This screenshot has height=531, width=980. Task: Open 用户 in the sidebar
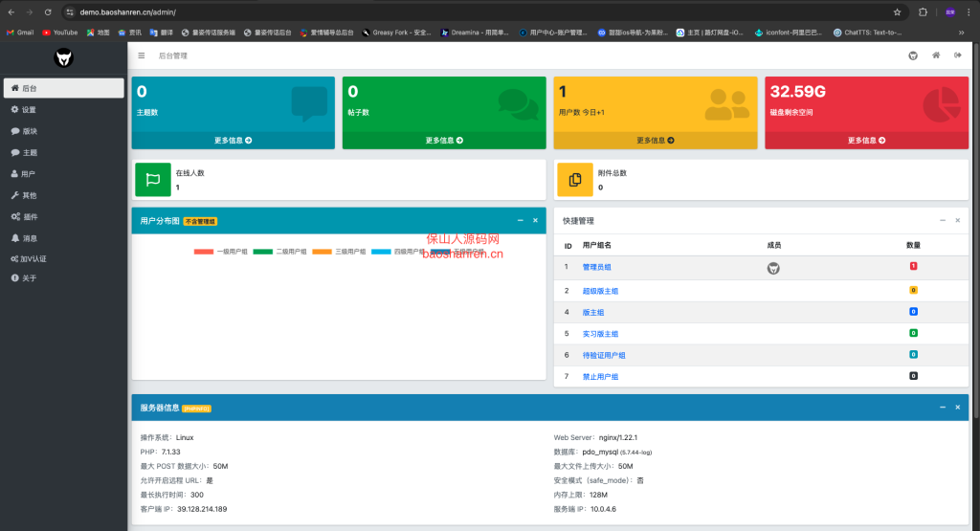coord(64,174)
